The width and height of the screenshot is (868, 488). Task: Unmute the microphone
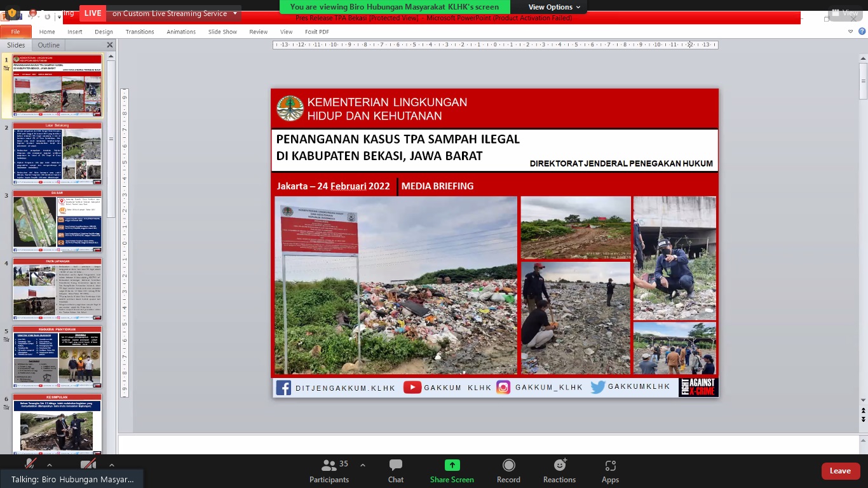pyautogui.click(x=29, y=464)
